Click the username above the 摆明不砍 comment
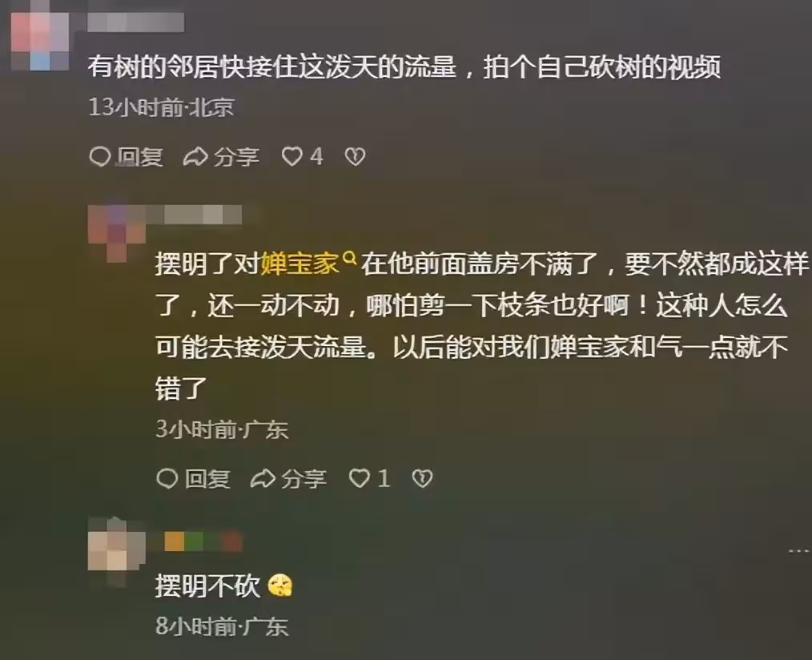812x660 pixels. tap(203, 541)
